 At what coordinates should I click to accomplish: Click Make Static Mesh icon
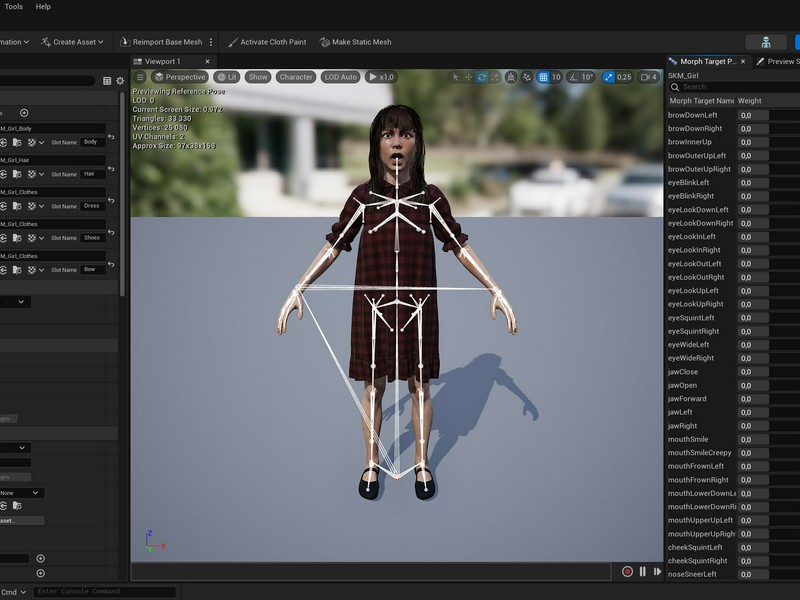pyautogui.click(x=324, y=42)
